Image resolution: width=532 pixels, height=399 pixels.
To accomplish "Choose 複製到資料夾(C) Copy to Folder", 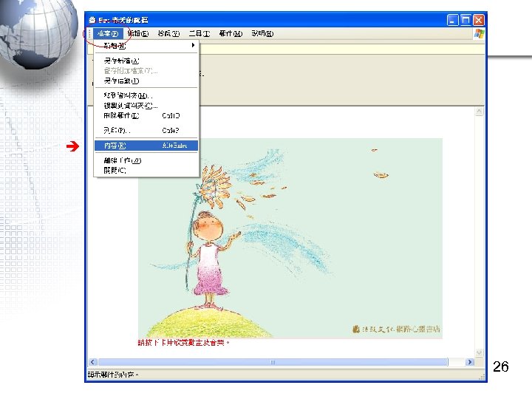I will pos(146,106).
